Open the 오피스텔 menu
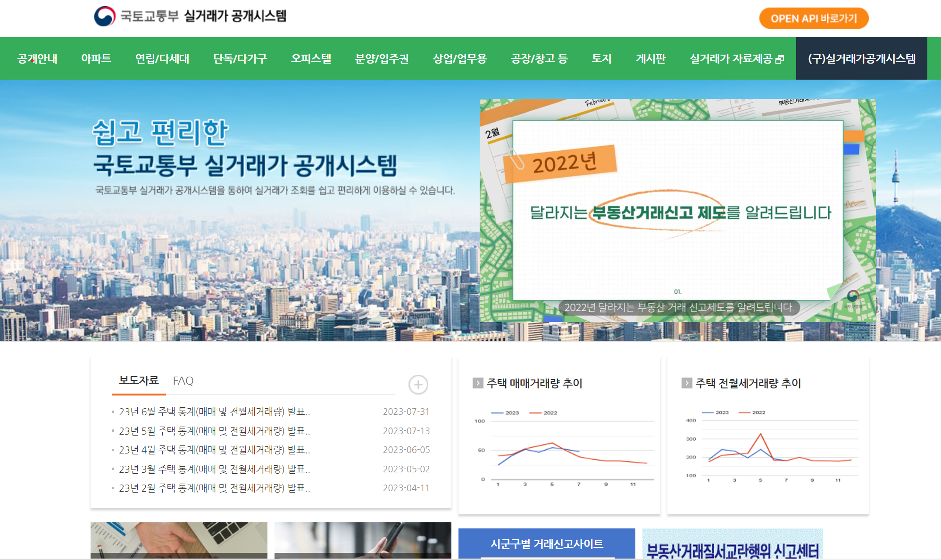This screenshot has height=560, width=941. (311, 58)
